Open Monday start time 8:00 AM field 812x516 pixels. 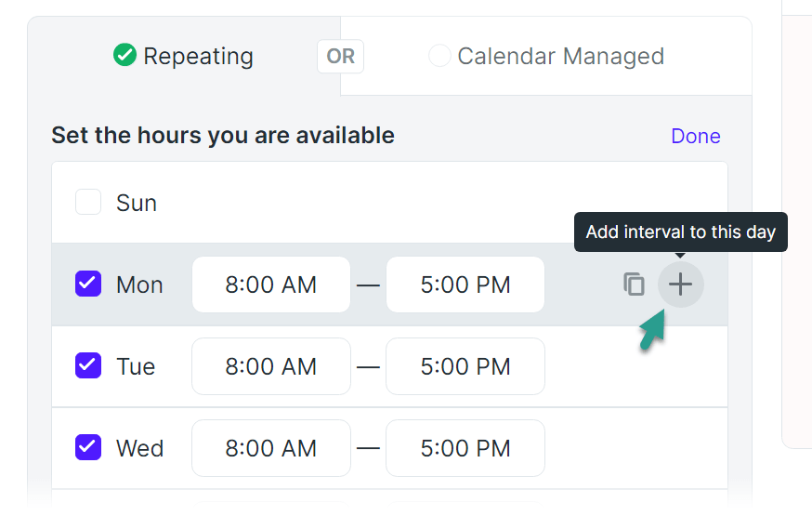271,284
